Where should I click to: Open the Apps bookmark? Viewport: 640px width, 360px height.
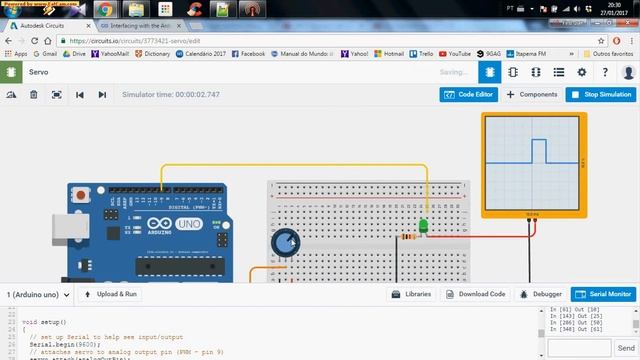pos(16,54)
